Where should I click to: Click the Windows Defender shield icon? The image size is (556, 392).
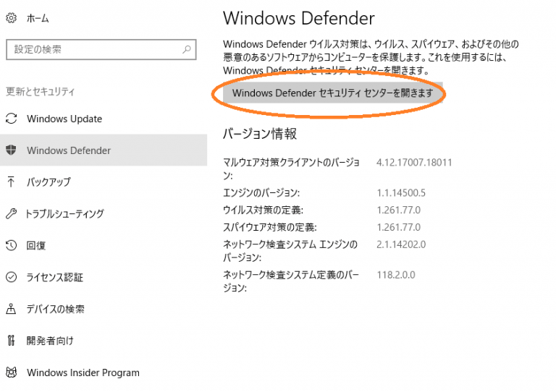coord(12,150)
